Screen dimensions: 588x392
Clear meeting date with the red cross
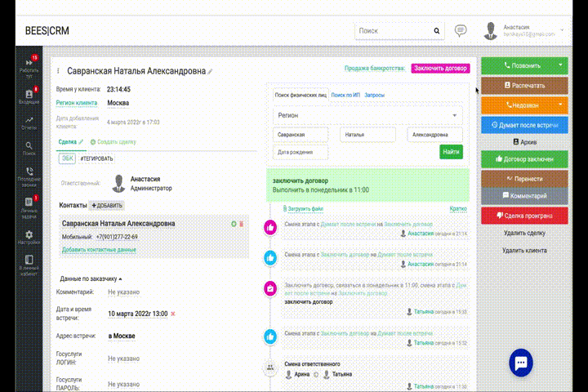tap(173, 314)
